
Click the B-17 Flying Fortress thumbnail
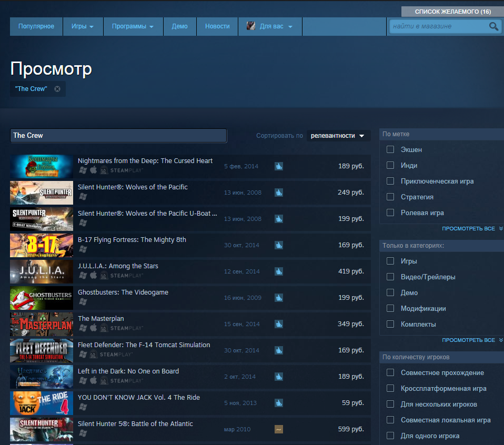click(x=42, y=245)
